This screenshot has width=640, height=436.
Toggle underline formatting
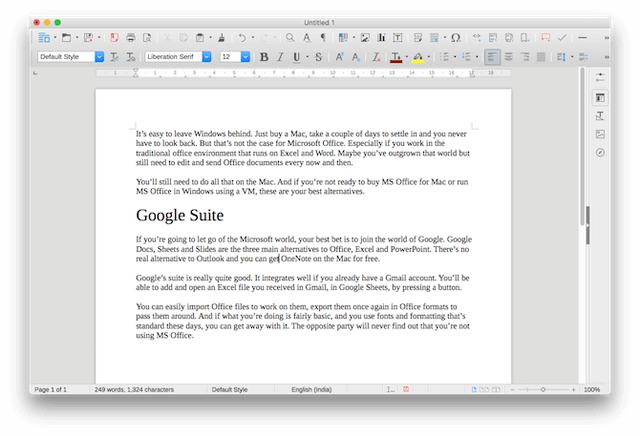point(297,57)
